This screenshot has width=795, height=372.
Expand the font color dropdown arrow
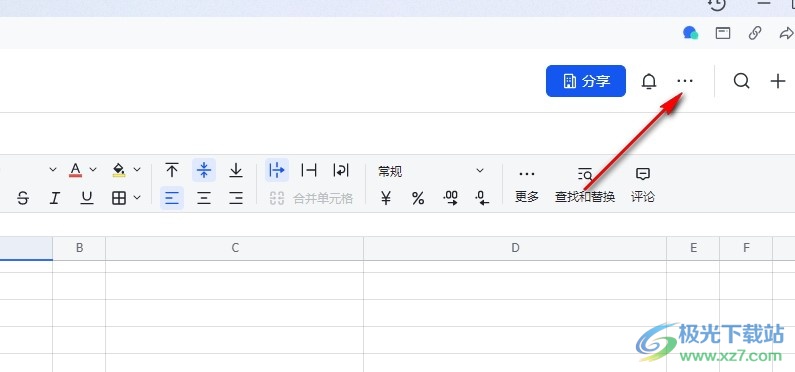[93, 170]
